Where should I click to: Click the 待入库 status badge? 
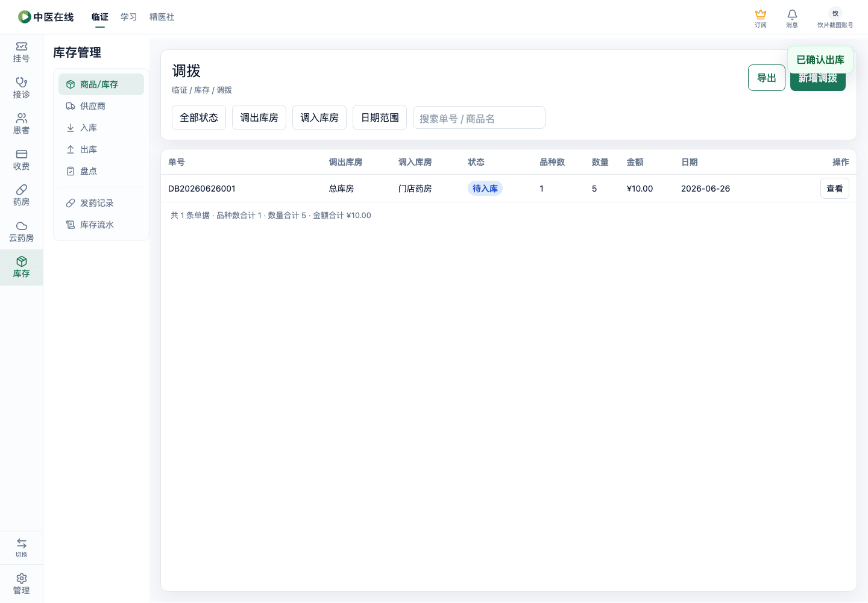click(485, 189)
